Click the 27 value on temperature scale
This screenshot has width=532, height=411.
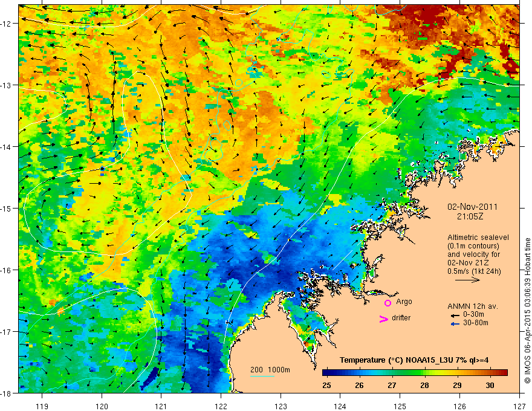(392, 385)
